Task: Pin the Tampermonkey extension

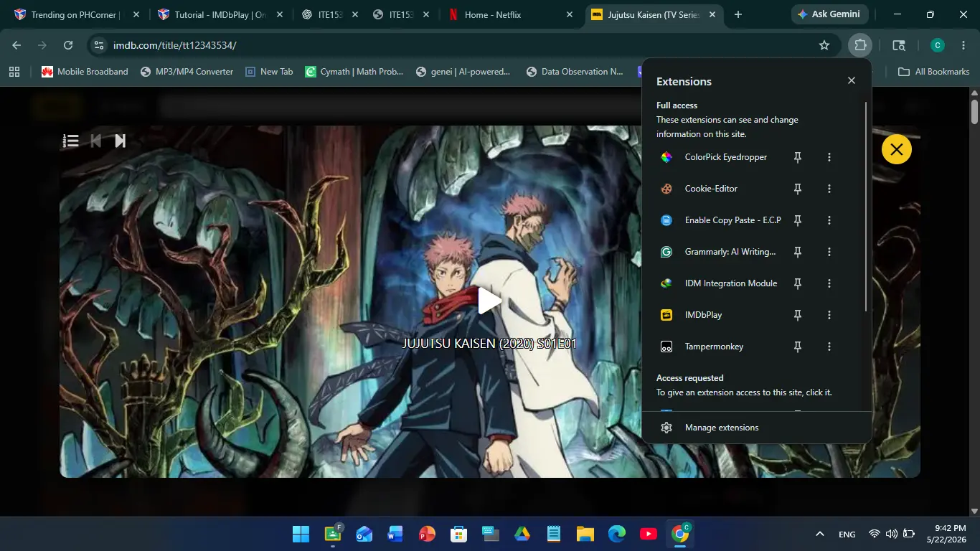Action: pyautogui.click(x=797, y=347)
